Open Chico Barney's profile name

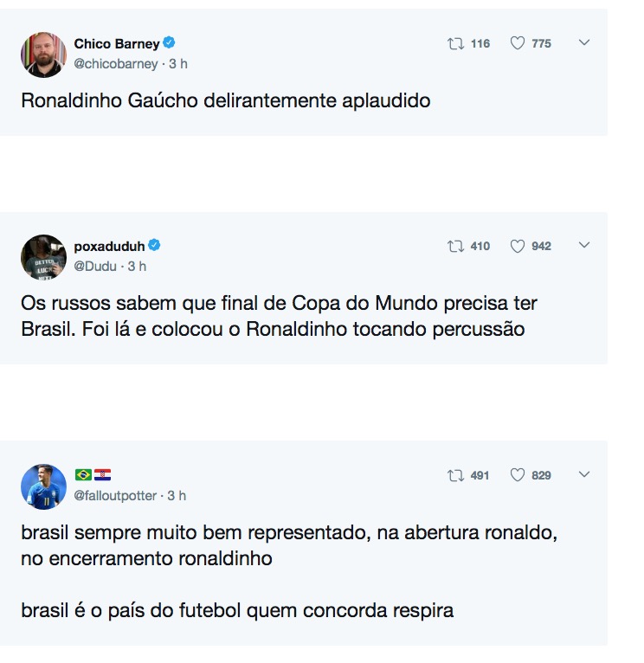tap(117, 43)
